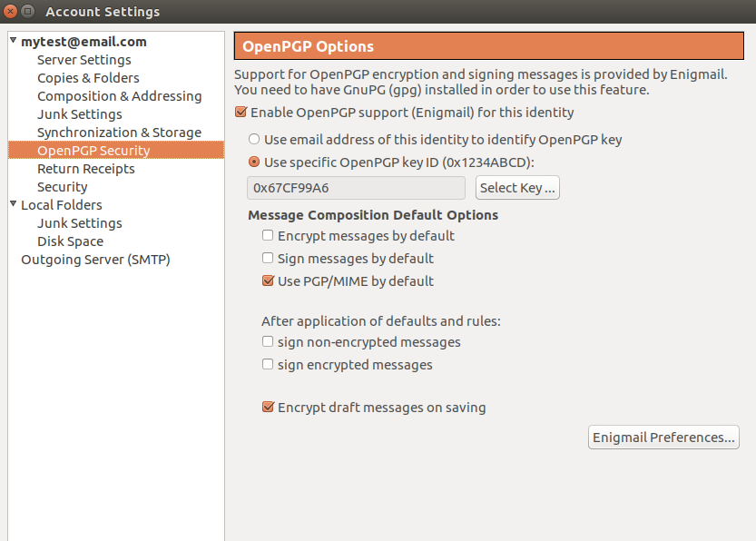Uncheck Use PGP/MIME by default

268,280
